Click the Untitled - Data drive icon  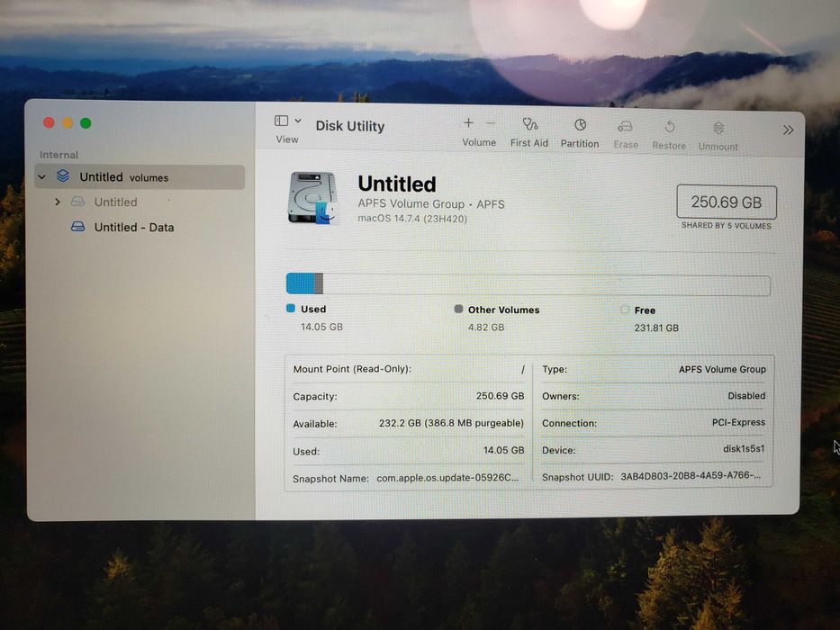[x=78, y=227]
